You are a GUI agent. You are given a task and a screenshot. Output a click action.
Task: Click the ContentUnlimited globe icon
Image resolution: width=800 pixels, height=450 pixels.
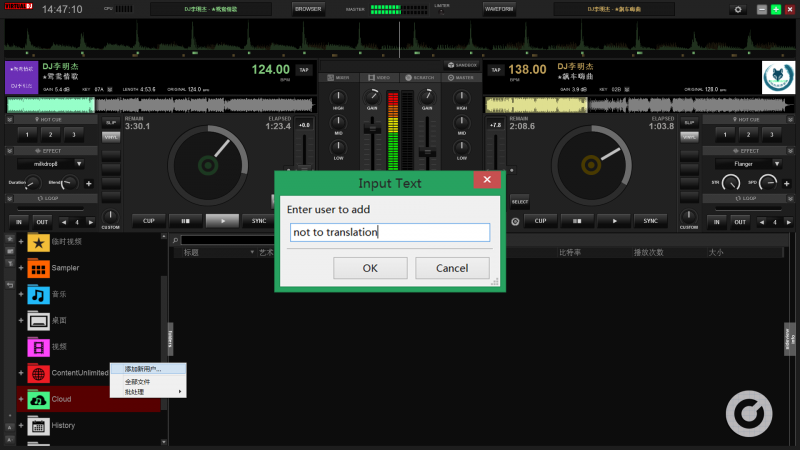coord(38,373)
